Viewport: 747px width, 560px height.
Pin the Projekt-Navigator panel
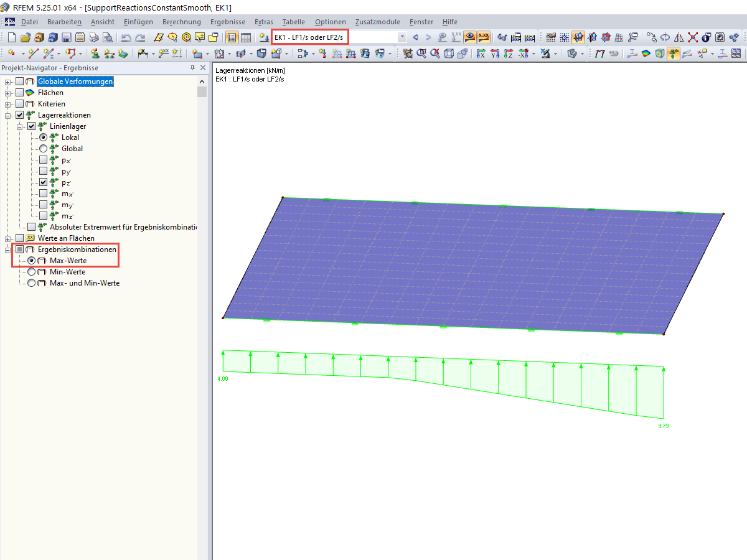pos(193,68)
